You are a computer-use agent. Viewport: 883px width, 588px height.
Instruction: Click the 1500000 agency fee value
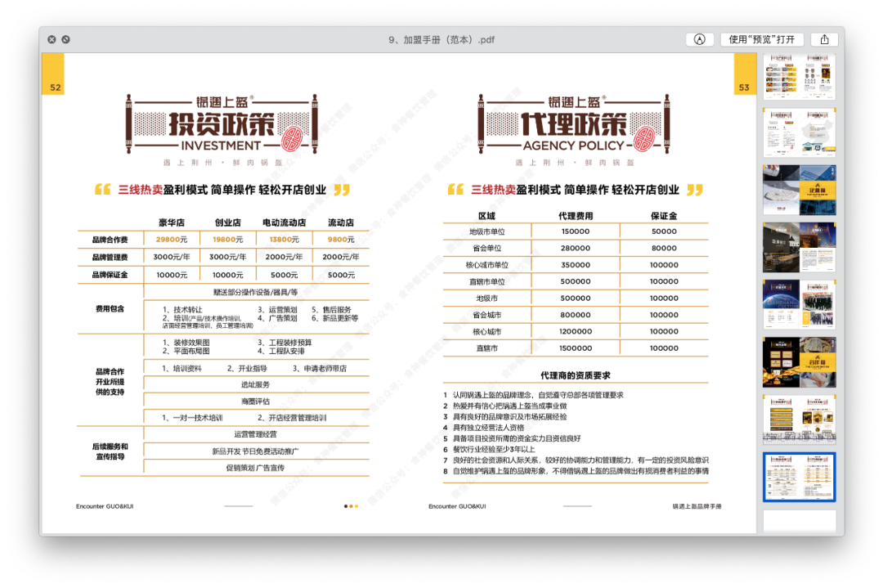[576, 348]
